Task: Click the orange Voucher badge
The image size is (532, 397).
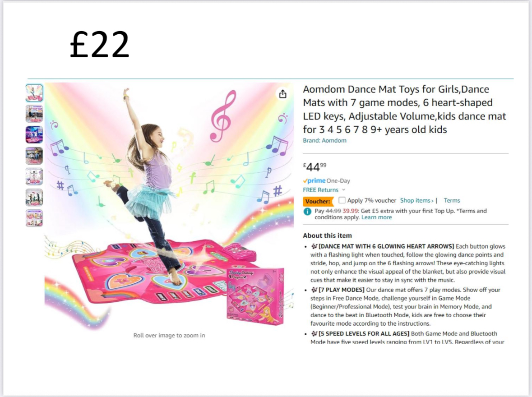Action: coord(317,201)
